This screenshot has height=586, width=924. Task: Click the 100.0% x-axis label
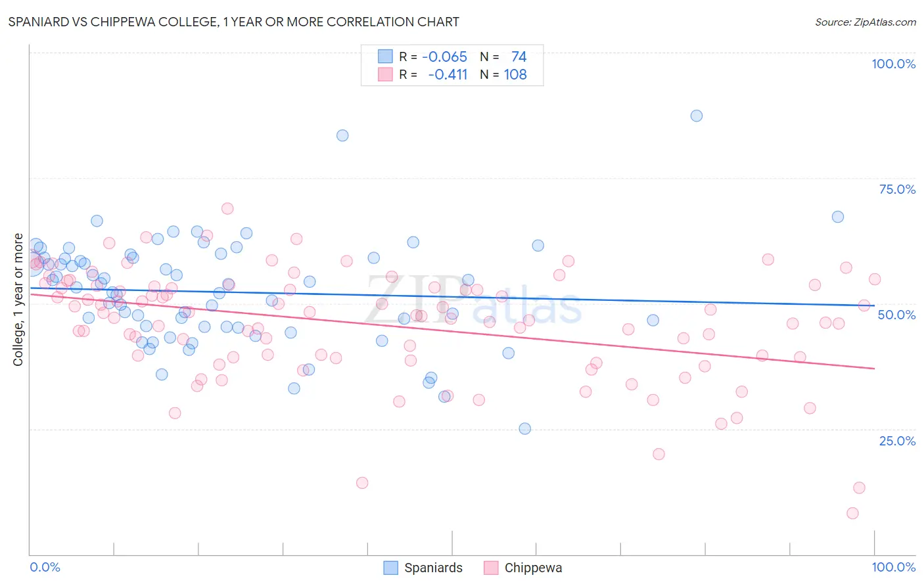894,567
